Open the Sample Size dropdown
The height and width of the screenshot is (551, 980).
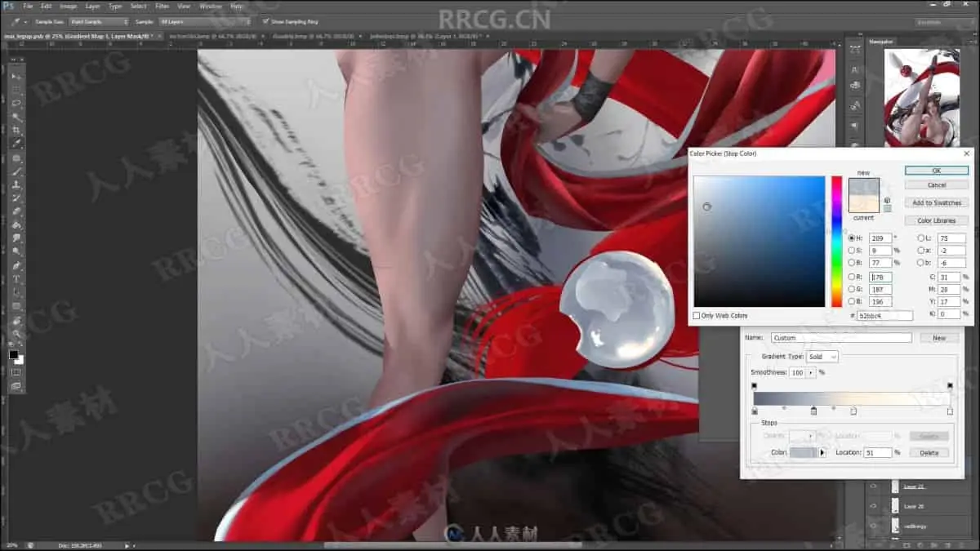(99, 22)
